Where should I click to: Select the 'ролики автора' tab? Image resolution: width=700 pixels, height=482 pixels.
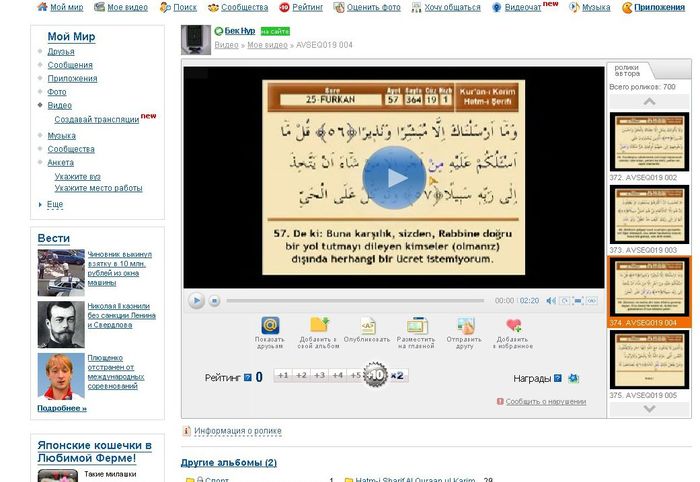[x=627, y=71]
